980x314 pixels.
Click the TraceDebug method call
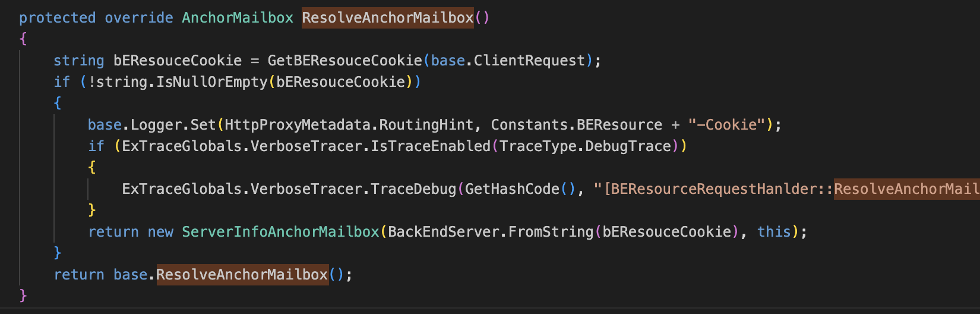pos(413,189)
